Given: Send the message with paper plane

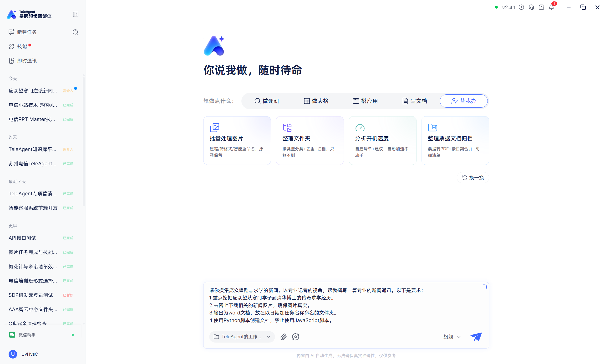Looking at the screenshot, I should coord(476,337).
